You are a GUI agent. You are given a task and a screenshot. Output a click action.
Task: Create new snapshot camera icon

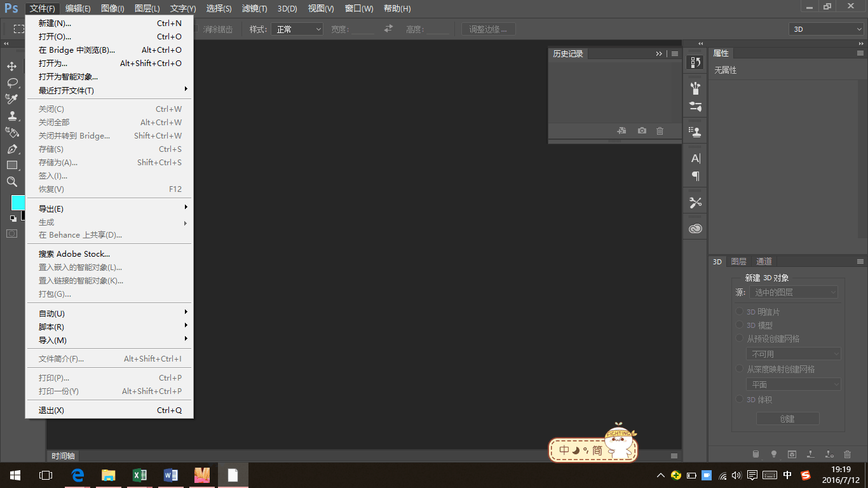(642, 131)
